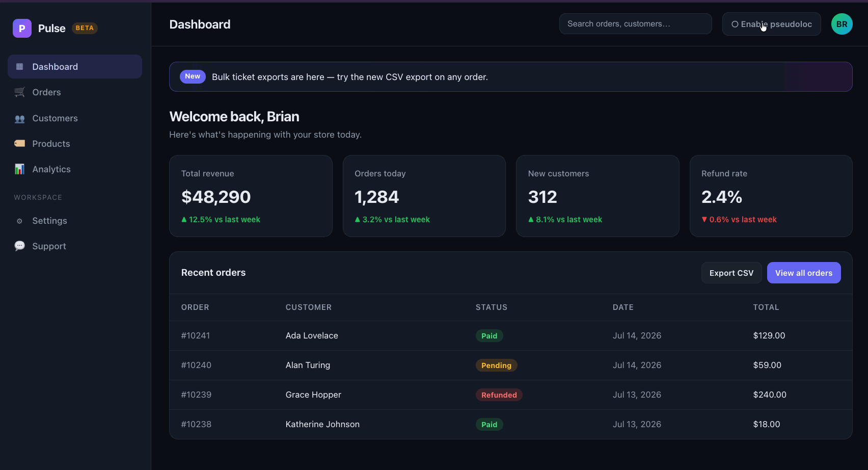Viewport: 868px width, 470px height.
Task: Open the Orders today card
Action: (x=424, y=196)
